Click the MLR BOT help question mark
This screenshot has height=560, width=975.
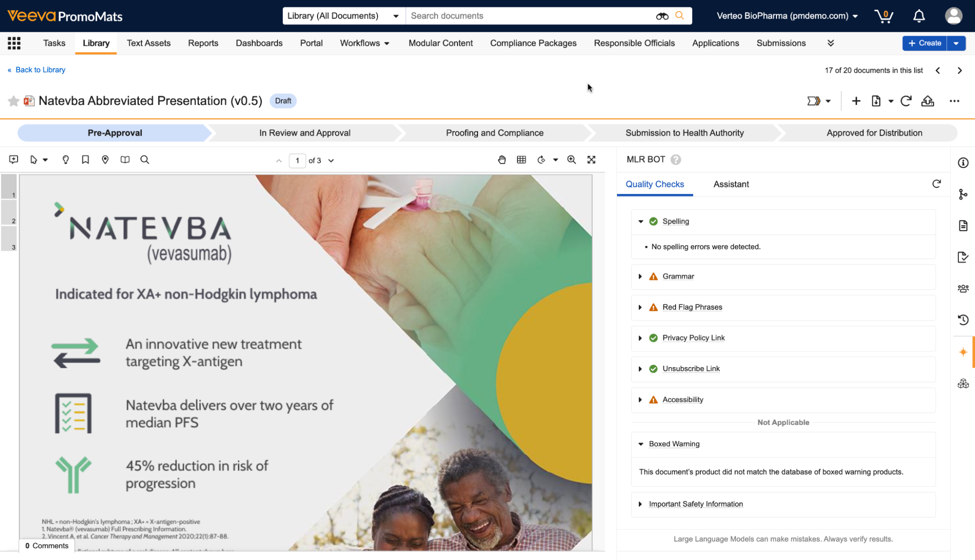coord(676,160)
